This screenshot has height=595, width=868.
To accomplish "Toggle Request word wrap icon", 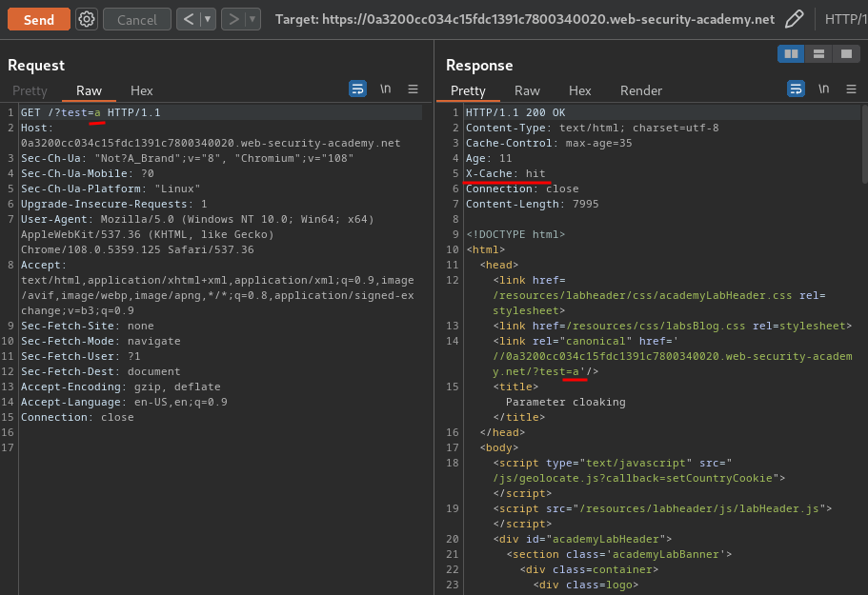I will click(357, 89).
